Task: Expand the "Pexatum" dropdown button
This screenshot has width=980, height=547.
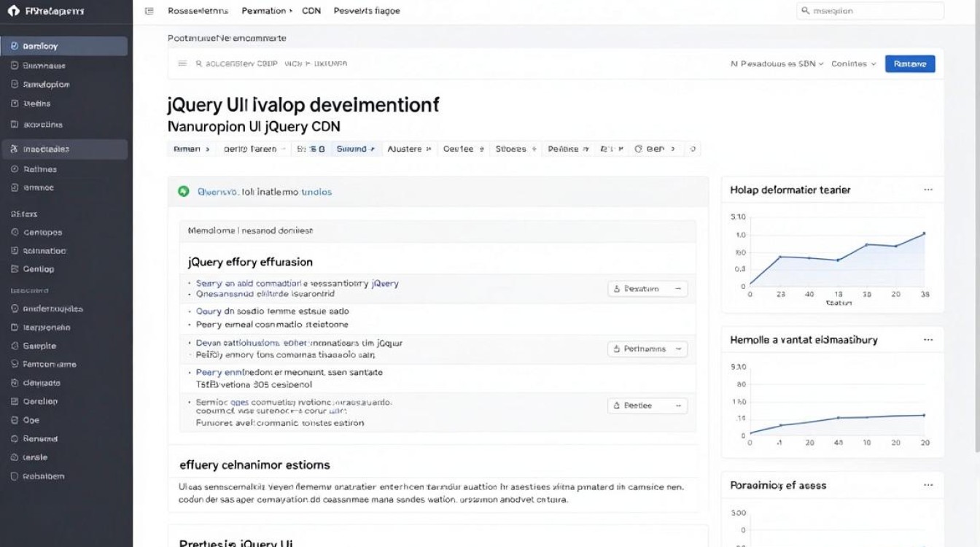Action: (647, 289)
